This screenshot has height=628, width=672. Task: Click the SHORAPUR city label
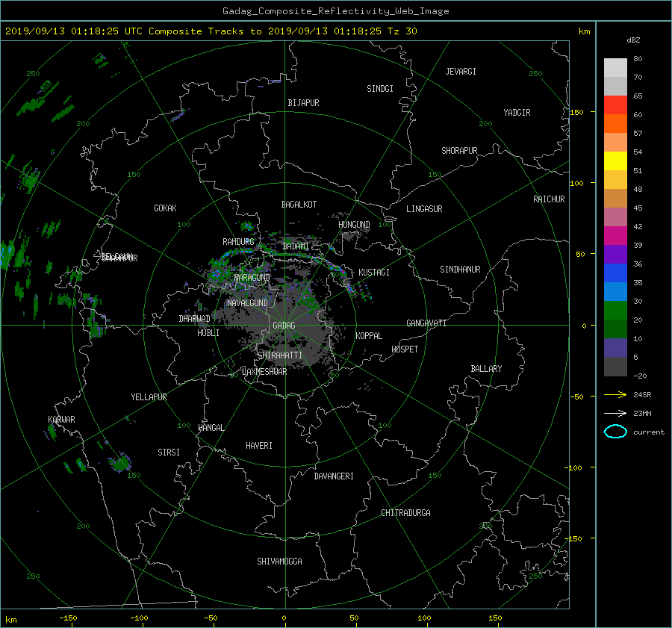(x=459, y=151)
